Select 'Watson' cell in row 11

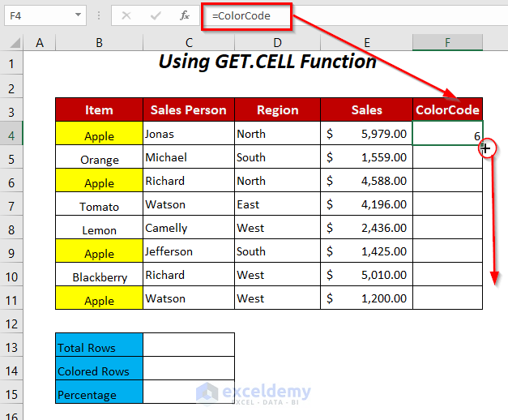(189, 298)
